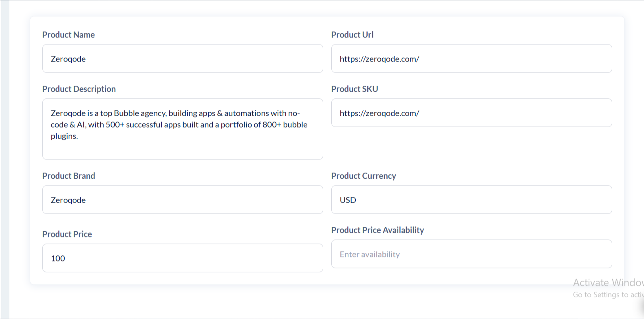This screenshot has width=644, height=319.
Task: Click inside the Product Description textarea
Action: [183, 129]
